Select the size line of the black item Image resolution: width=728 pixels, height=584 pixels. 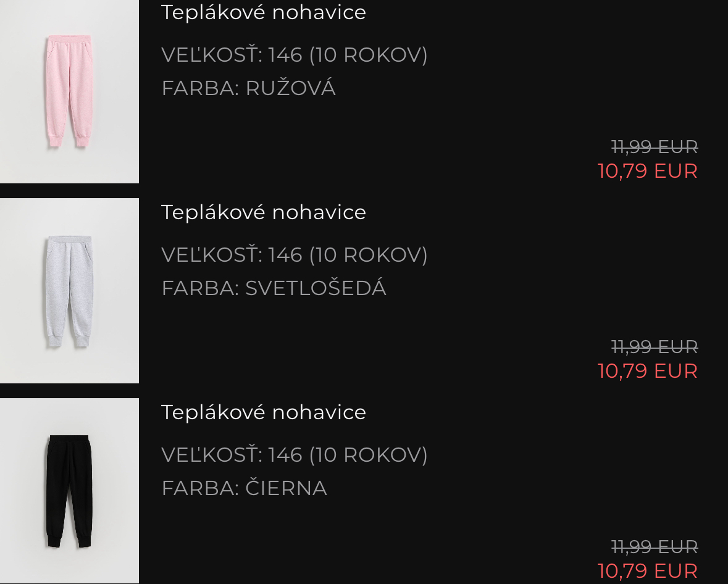tap(295, 455)
